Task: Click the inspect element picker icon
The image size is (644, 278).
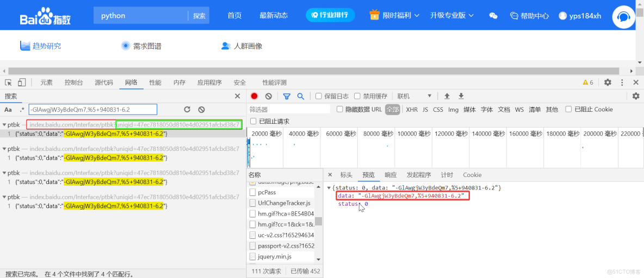Action: (x=8, y=83)
